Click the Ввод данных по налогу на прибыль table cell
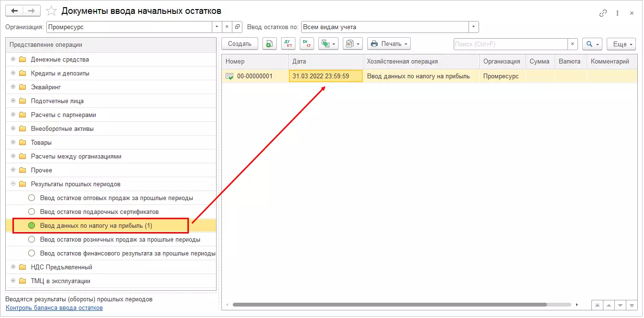 (421, 76)
